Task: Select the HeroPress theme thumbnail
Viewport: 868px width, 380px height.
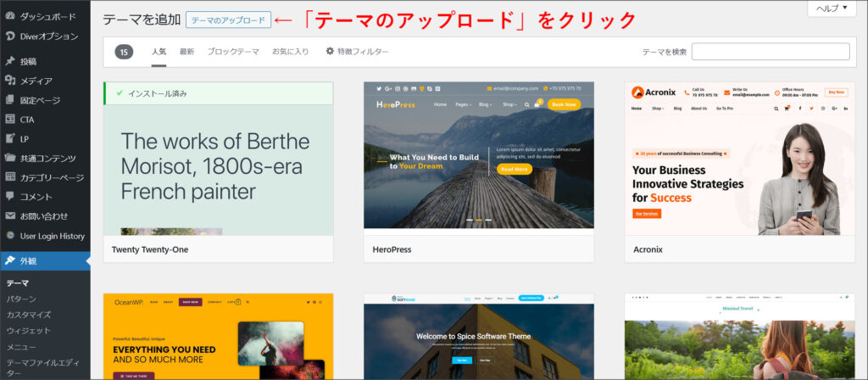Action: pos(479,156)
